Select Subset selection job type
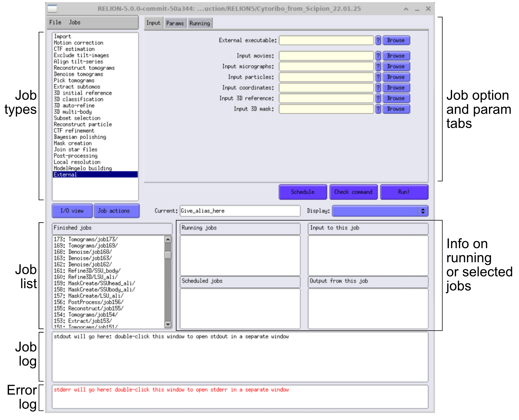Screen dimensions: 519x420 pos(95,118)
